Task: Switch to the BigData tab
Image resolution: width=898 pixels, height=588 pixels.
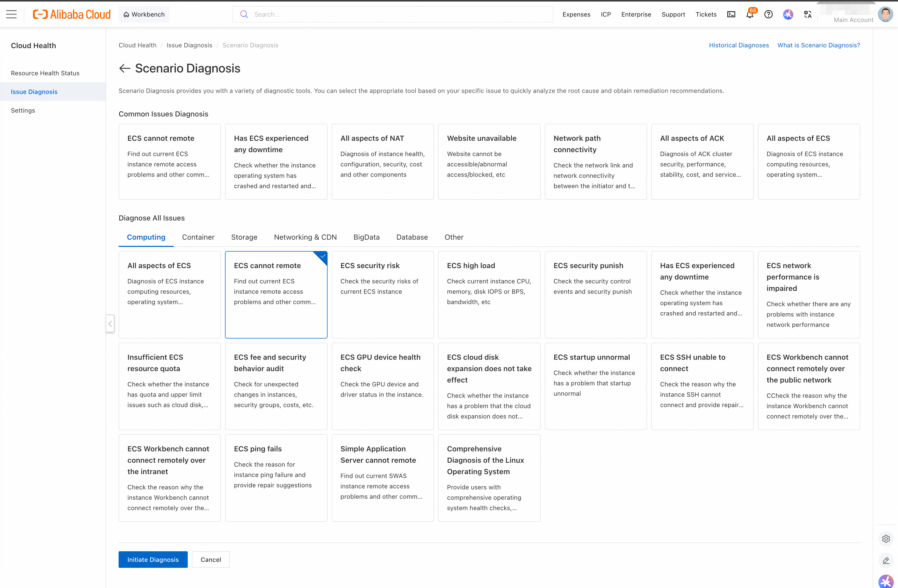Action: pyautogui.click(x=366, y=237)
